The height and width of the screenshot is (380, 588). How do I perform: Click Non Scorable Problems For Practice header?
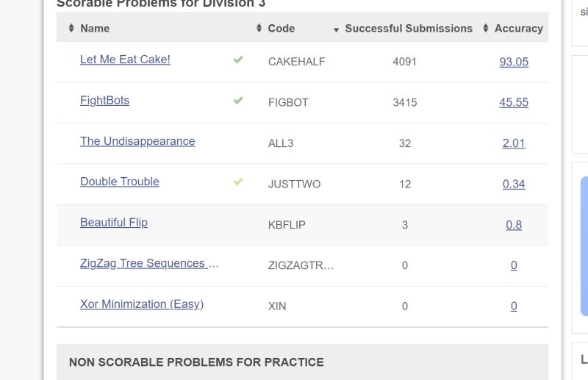click(x=196, y=362)
